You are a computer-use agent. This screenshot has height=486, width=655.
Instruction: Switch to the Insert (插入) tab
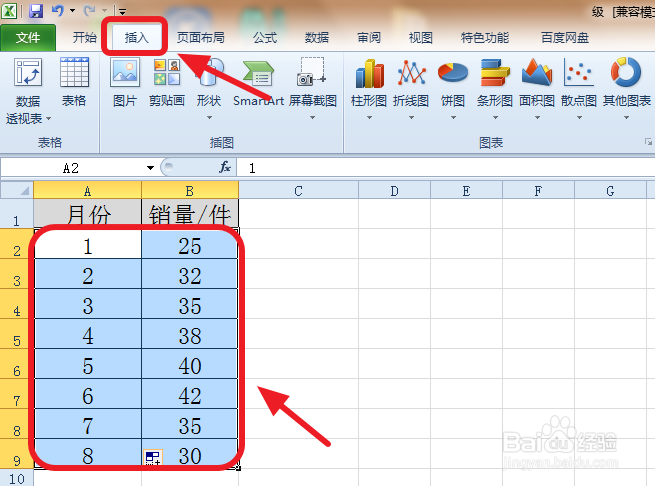click(136, 38)
